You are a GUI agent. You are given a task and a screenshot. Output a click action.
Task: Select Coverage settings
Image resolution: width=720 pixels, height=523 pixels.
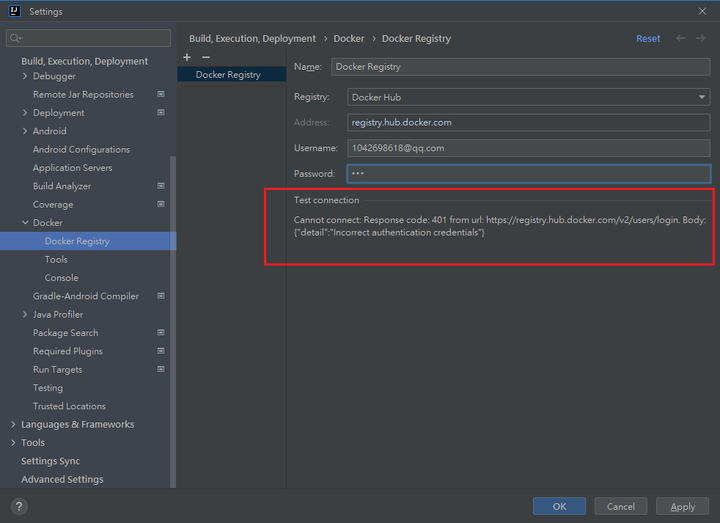coord(53,205)
